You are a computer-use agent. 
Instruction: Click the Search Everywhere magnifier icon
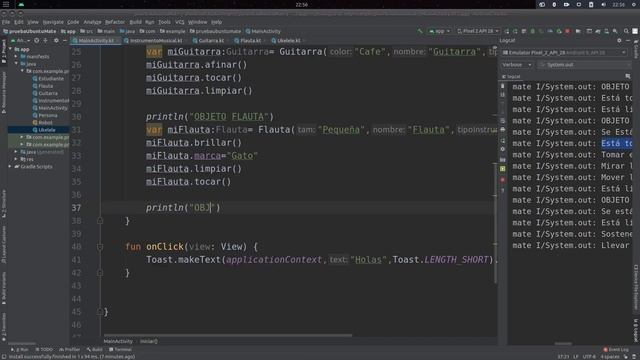tap(626, 31)
